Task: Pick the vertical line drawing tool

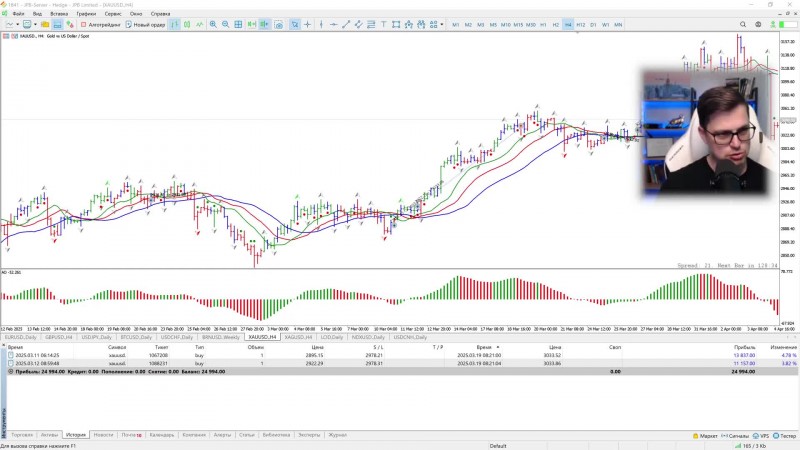Action: point(321,24)
